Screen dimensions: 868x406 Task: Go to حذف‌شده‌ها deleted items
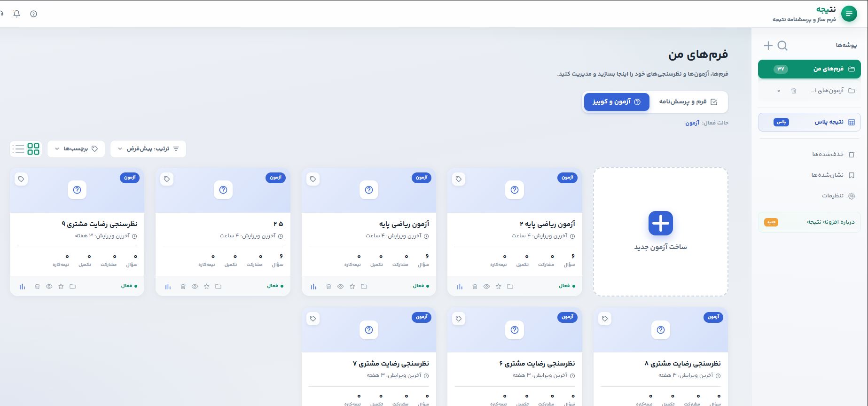(x=833, y=154)
